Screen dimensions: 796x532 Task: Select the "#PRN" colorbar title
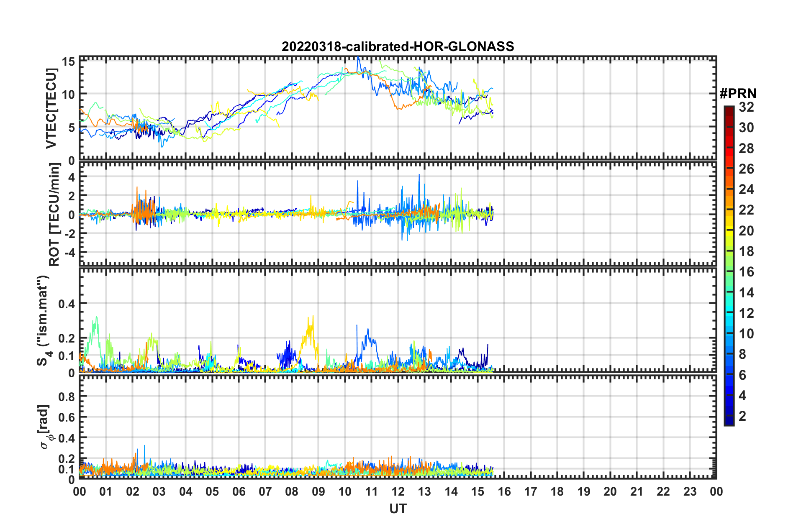point(738,94)
